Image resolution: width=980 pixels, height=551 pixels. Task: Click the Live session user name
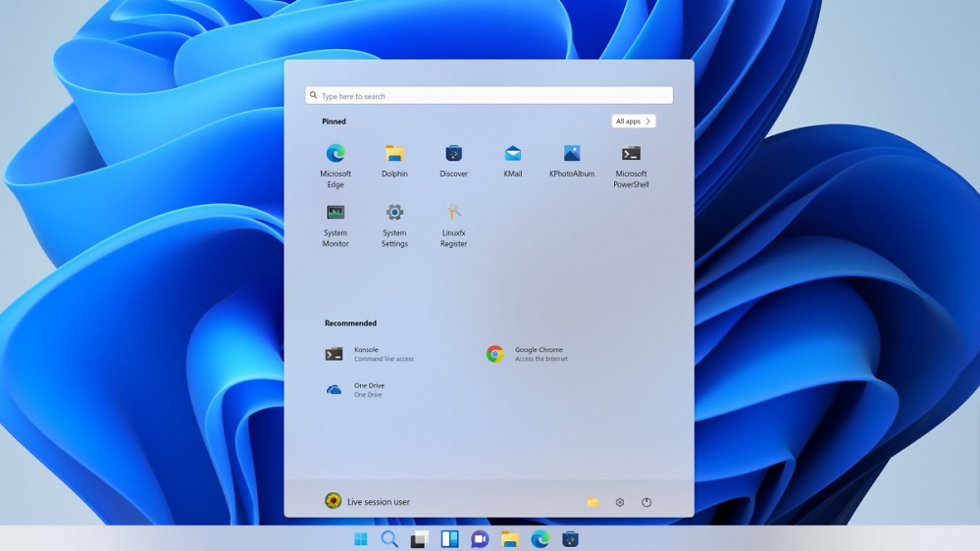point(378,502)
